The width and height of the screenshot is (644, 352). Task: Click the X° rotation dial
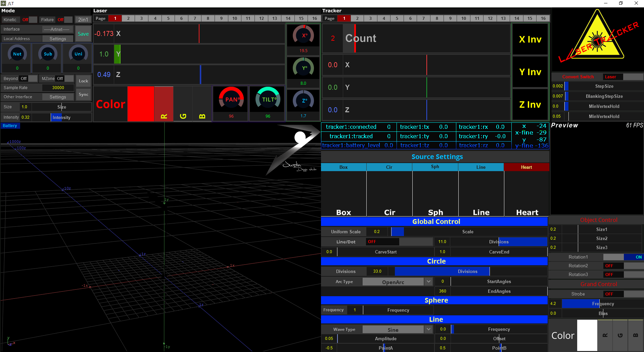(x=303, y=35)
